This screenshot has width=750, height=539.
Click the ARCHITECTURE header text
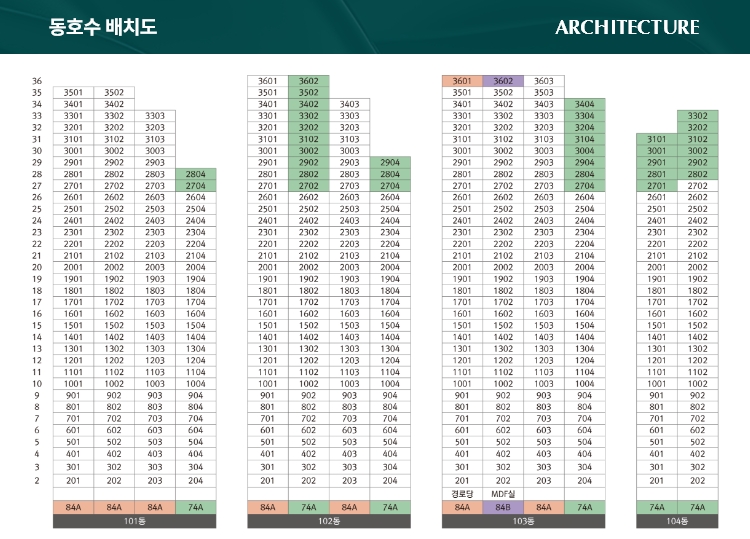point(627,27)
